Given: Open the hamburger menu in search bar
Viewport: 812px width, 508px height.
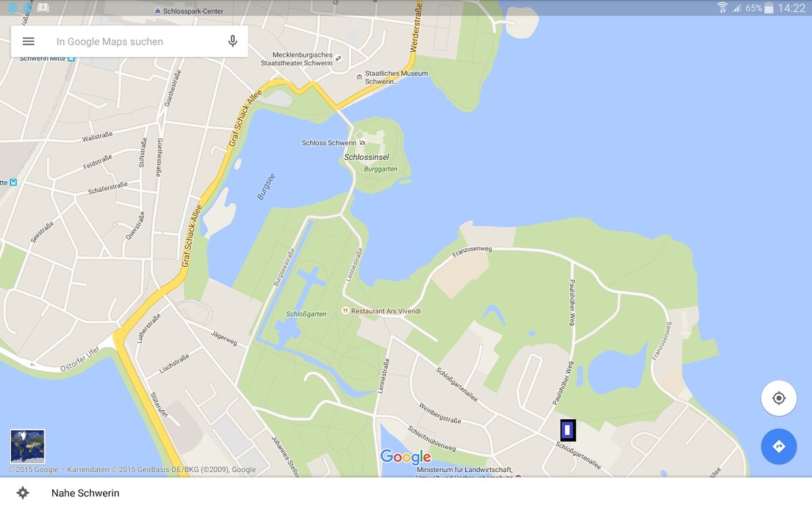Looking at the screenshot, I should point(28,41).
